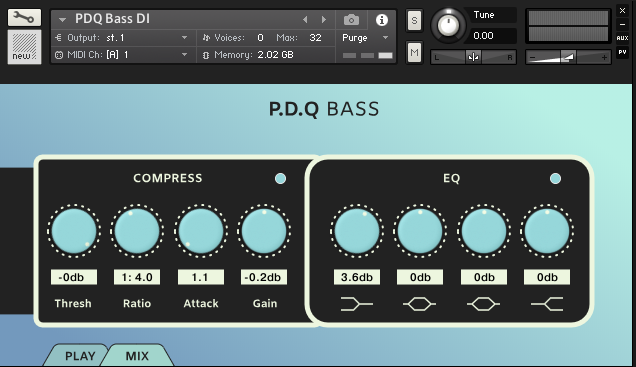Click the -0db threshold value box
The width and height of the screenshot is (636, 367).
74,277
